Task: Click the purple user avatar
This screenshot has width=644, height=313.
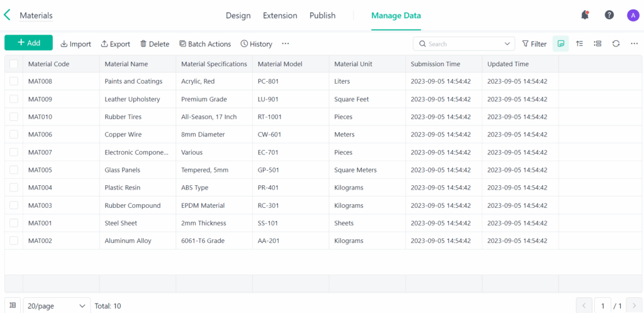Action: point(633,15)
